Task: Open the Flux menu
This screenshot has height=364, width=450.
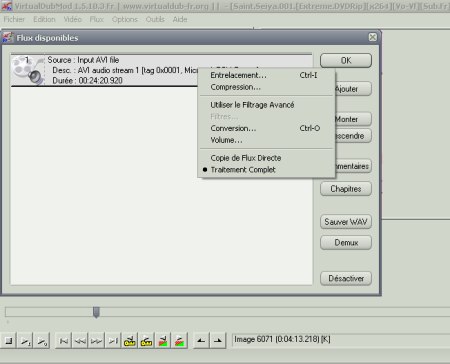Action: point(97,19)
